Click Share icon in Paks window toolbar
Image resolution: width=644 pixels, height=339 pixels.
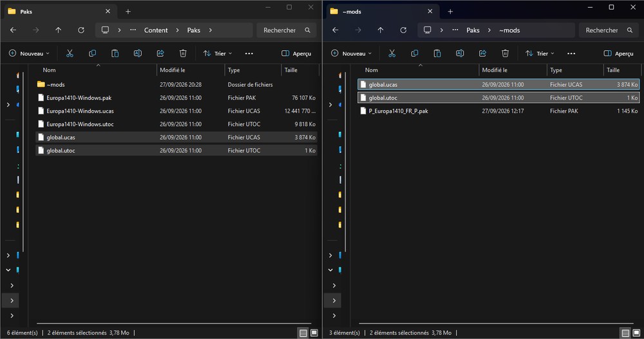click(160, 53)
